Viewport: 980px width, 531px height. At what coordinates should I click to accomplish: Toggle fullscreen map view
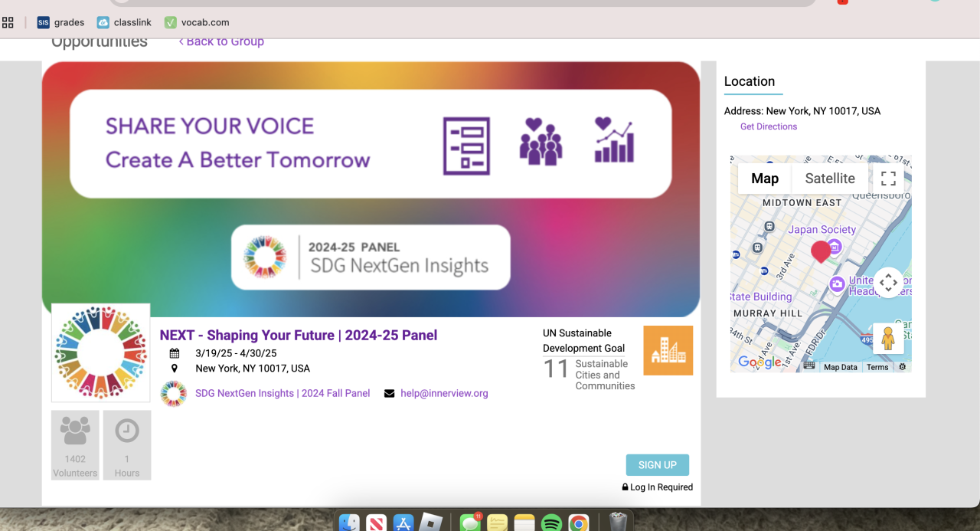coord(888,179)
